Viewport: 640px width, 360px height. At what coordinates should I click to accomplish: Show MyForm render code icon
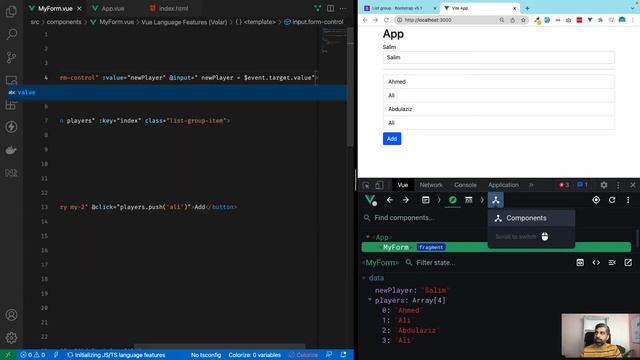coord(596,262)
